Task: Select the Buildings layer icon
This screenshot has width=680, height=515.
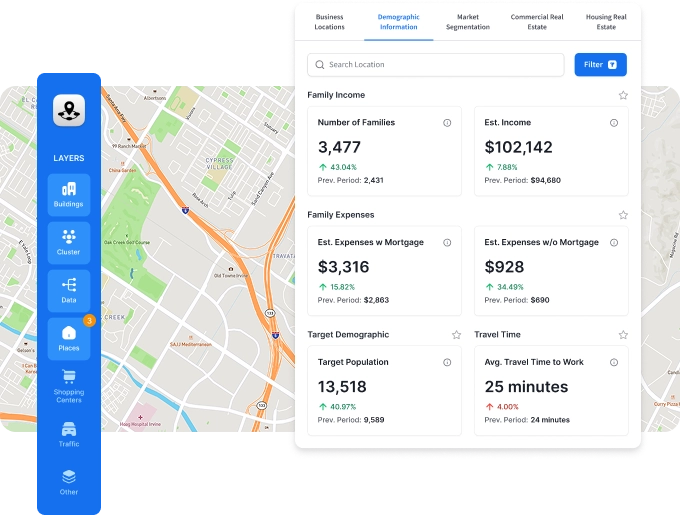Action: 69,194
